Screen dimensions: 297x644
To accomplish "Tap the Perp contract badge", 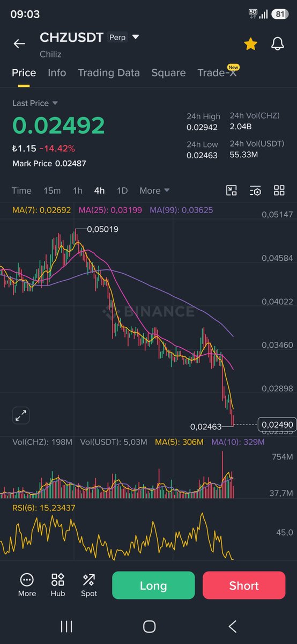I will (x=117, y=38).
